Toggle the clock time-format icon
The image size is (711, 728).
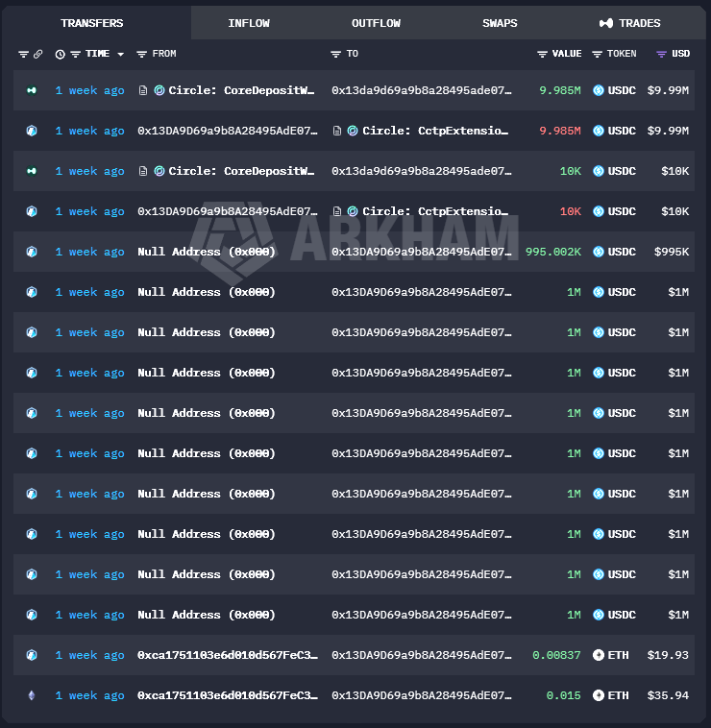pyautogui.click(x=60, y=55)
